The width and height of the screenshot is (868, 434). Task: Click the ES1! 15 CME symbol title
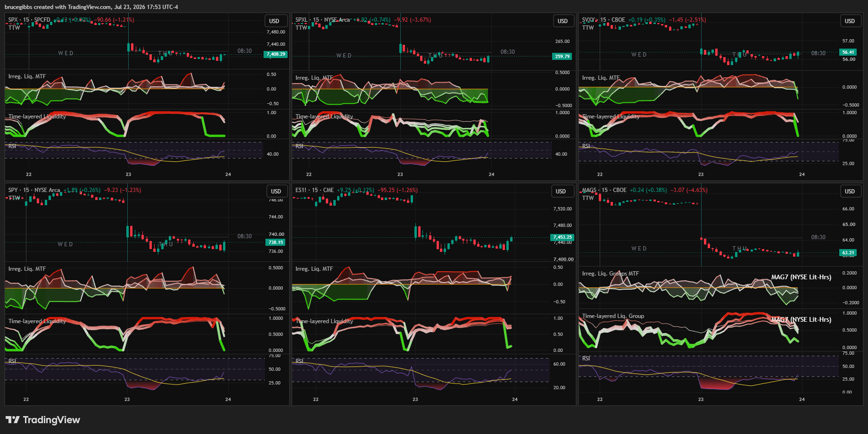pyautogui.click(x=314, y=190)
